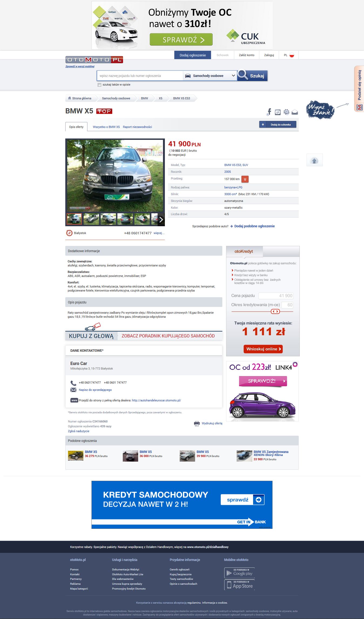Open Zobacz poradnik kupującego samochód link
The image size is (364, 619).
[x=168, y=336]
